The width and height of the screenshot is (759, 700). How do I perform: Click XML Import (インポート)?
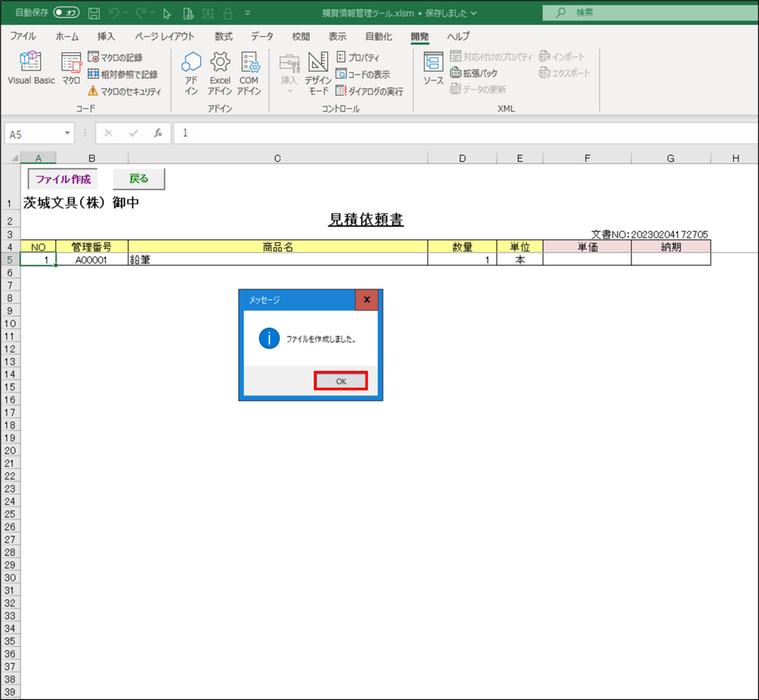(x=562, y=56)
